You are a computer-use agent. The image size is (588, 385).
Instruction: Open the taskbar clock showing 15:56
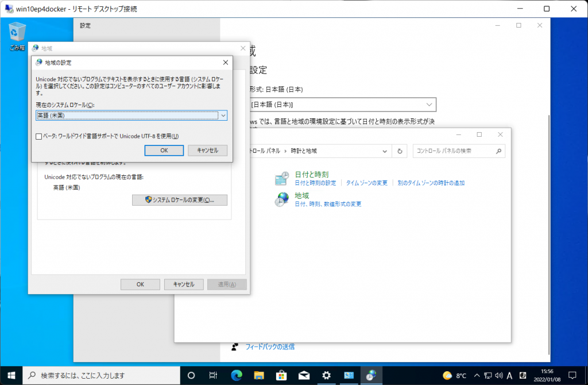pos(547,375)
